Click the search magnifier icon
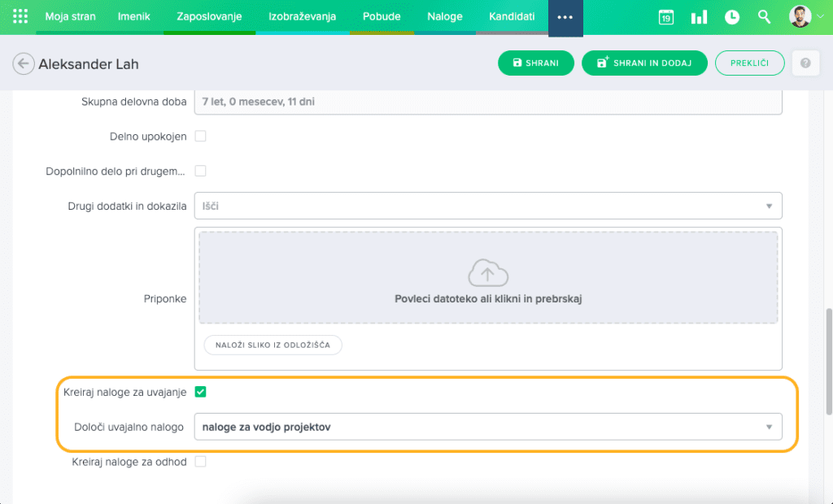833x504 pixels. 764,17
